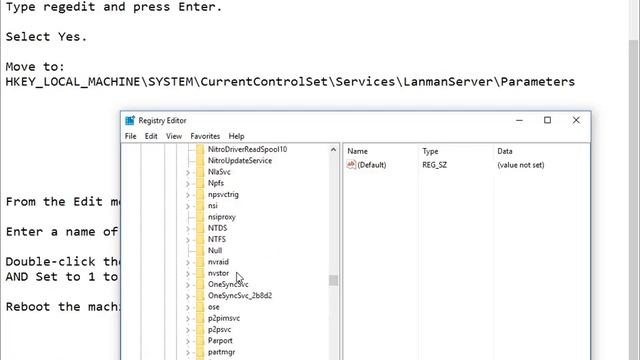The height and width of the screenshot is (360, 640).
Task: Select the OneSyncSvc_2b8d2 key name
Action: pos(240,296)
